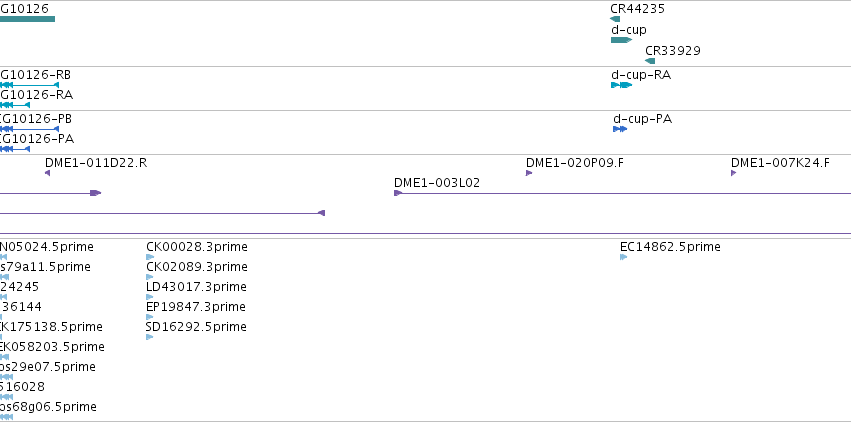Select the DME1-007K24.F arrow marker

point(734,173)
